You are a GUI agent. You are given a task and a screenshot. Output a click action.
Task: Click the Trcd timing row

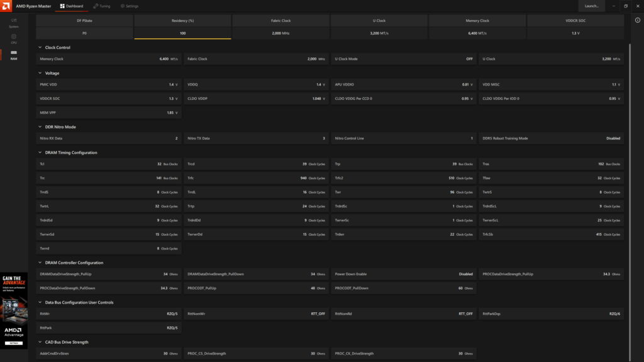[256, 164]
